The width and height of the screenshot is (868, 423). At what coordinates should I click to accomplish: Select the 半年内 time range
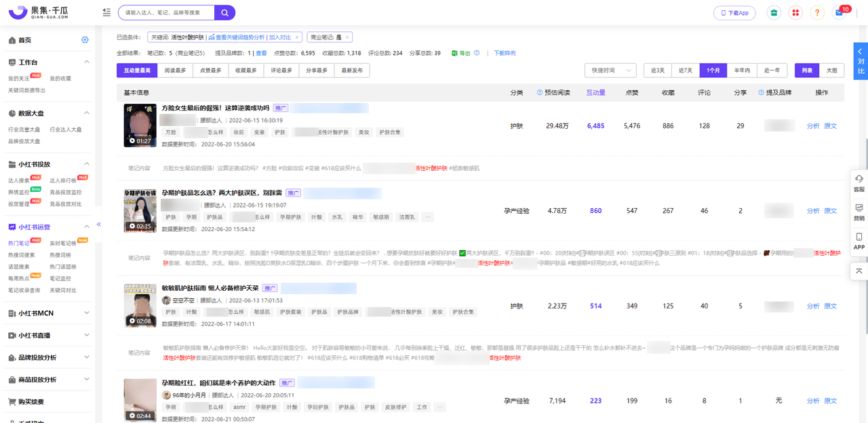pos(742,70)
